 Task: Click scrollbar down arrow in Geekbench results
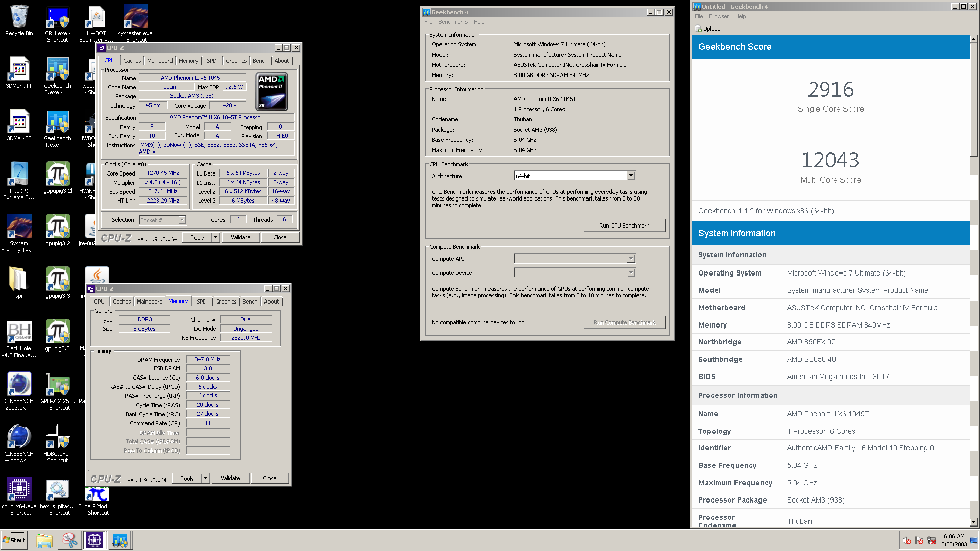click(973, 522)
